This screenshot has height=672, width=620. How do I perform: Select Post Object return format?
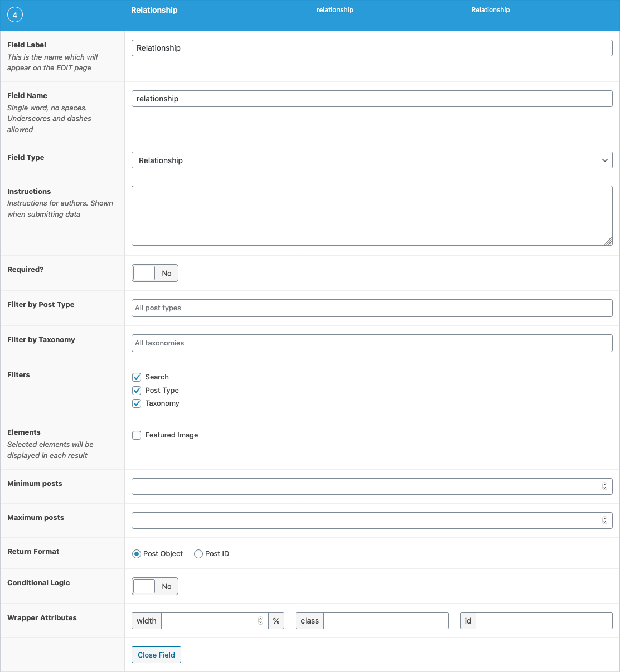pyautogui.click(x=137, y=554)
